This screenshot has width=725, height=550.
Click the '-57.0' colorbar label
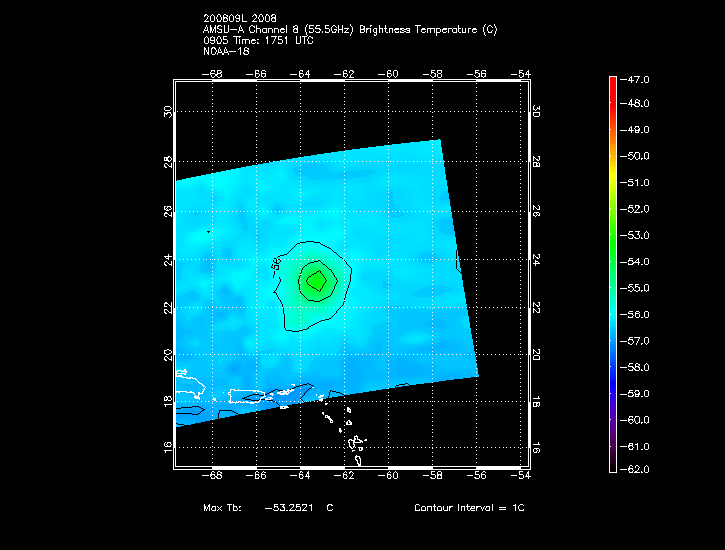pyautogui.click(x=634, y=341)
